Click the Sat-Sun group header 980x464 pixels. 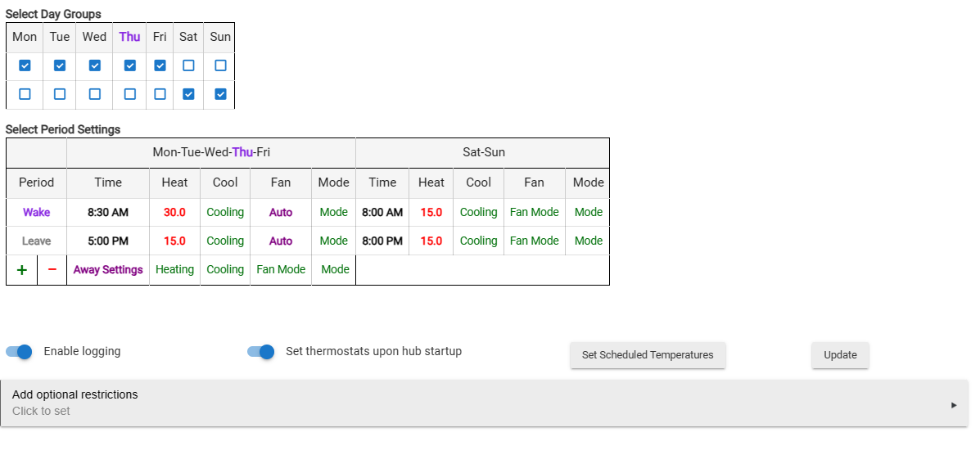pyautogui.click(x=484, y=152)
